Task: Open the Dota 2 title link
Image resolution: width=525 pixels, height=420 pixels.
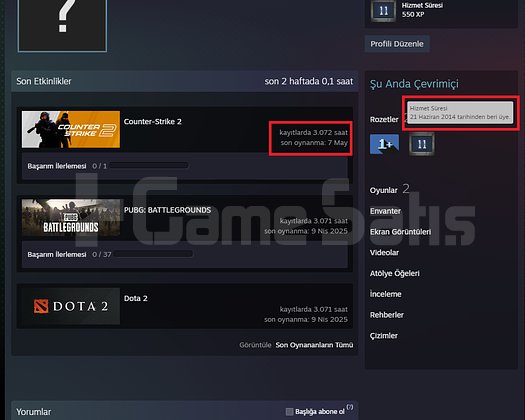Action: 136,298
